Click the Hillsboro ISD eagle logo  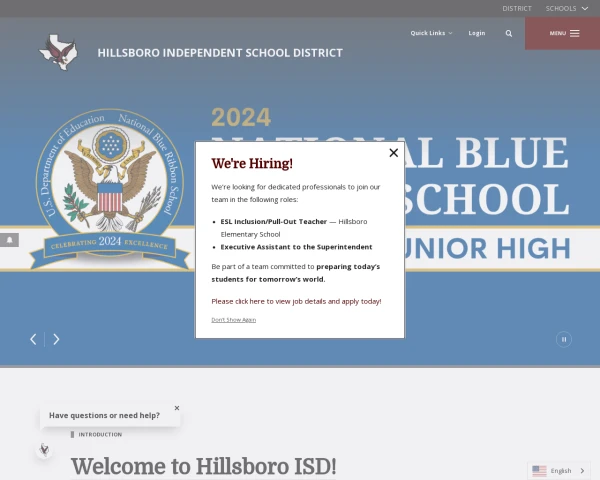pyautogui.click(x=58, y=52)
